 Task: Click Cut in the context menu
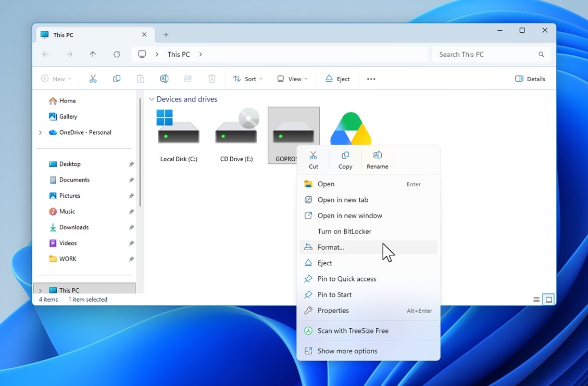point(314,160)
